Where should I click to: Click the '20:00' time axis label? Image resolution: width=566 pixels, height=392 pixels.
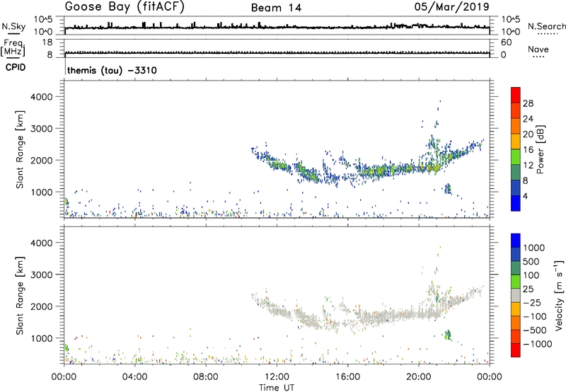pyautogui.click(x=418, y=377)
